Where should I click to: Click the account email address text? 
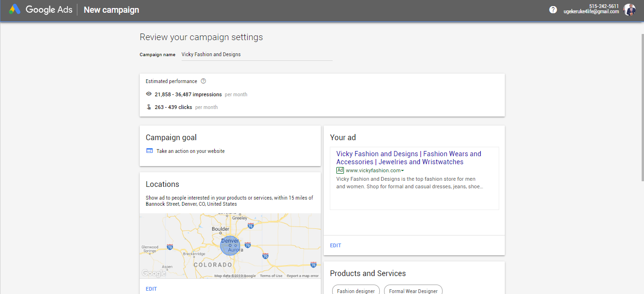(x=591, y=12)
